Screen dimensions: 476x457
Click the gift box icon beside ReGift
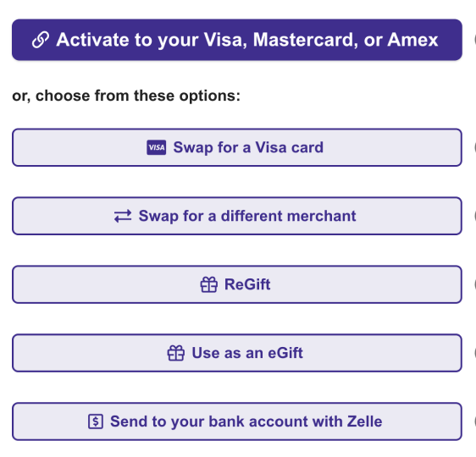point(209,284)
